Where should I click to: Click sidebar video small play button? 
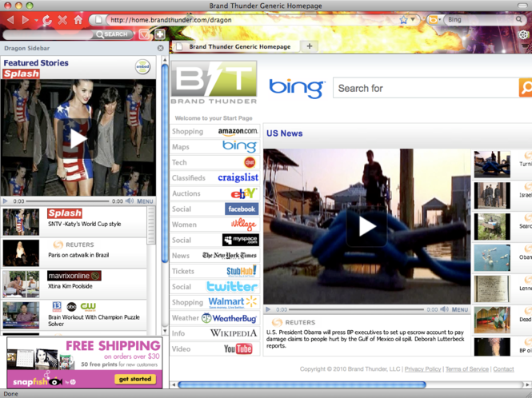(x=5, y=201)
